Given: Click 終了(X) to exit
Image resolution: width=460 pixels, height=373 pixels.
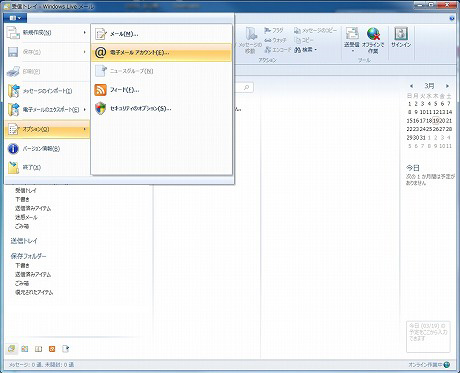Looking at the screenshot, I should [x=47, y=167].
